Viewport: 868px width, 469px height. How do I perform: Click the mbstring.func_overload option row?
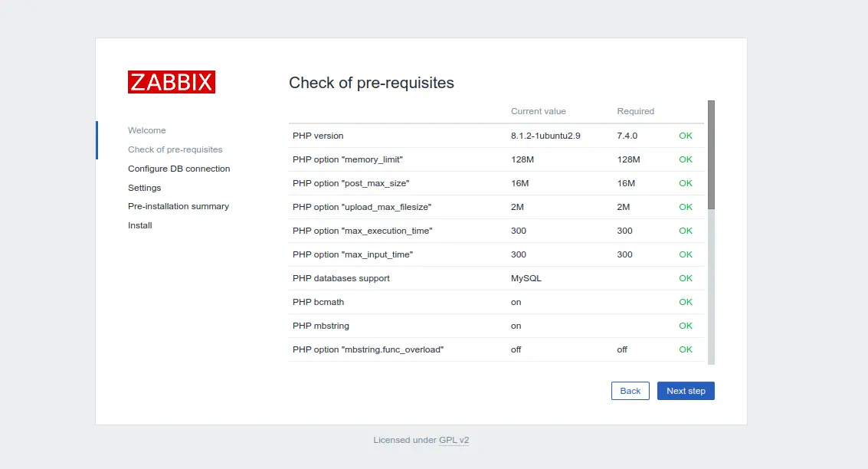click(496, 350)
